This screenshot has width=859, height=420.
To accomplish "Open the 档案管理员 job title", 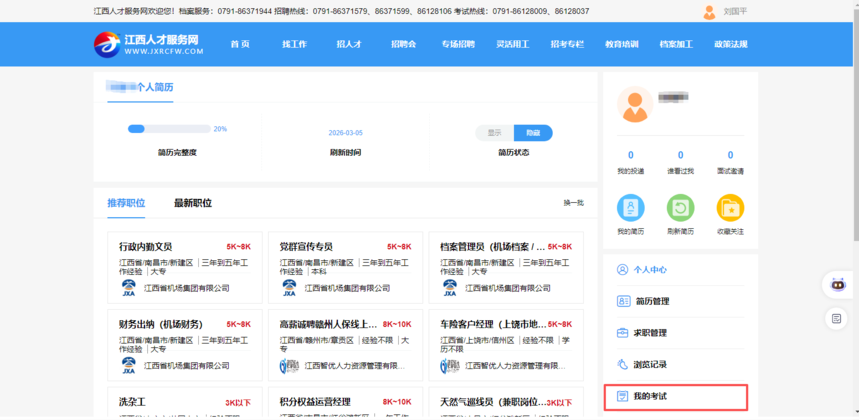I will coord(493,246).
